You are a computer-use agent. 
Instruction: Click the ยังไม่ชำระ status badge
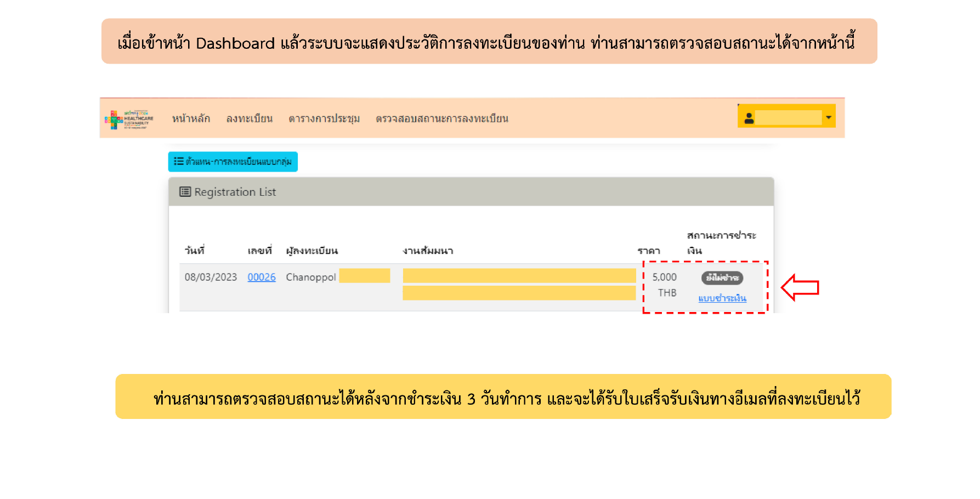(x=722, y=278)
